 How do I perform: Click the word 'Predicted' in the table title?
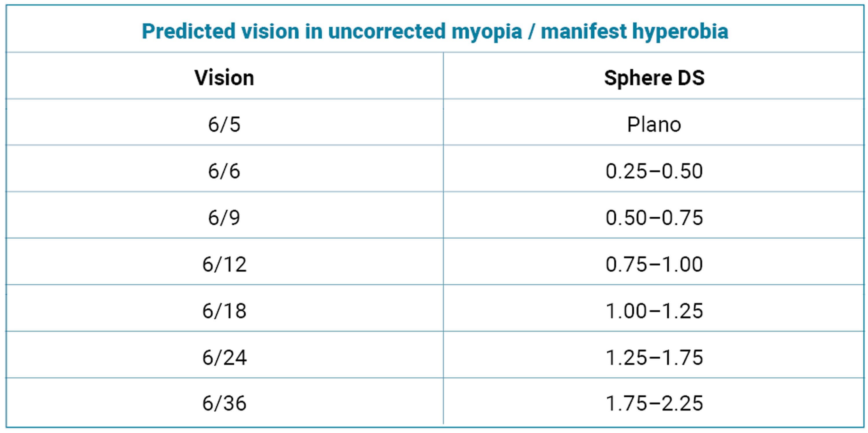coord(188,32)
